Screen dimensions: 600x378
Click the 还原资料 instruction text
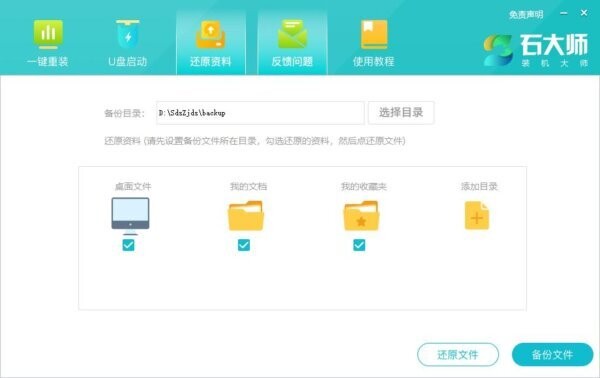[x=255, y=141]
